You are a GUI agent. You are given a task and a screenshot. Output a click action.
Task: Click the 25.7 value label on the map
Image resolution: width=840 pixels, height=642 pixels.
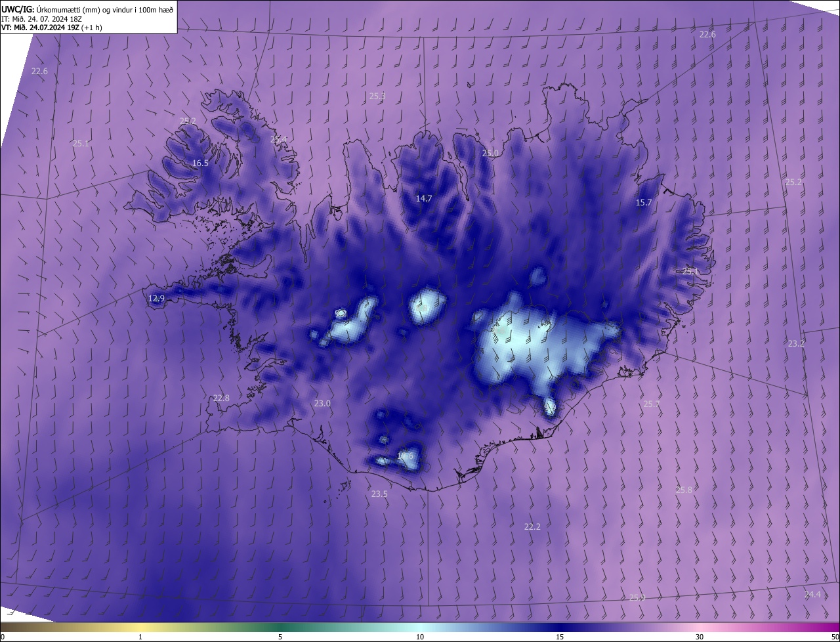tap(651, 404)
